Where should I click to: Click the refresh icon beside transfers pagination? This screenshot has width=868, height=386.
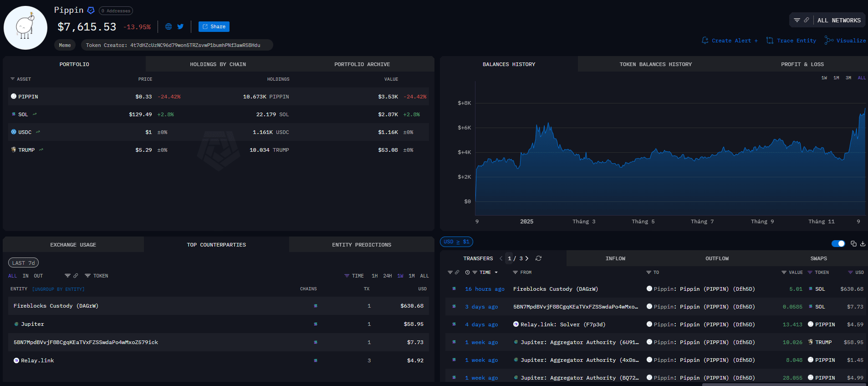click(x=538, y=258)
